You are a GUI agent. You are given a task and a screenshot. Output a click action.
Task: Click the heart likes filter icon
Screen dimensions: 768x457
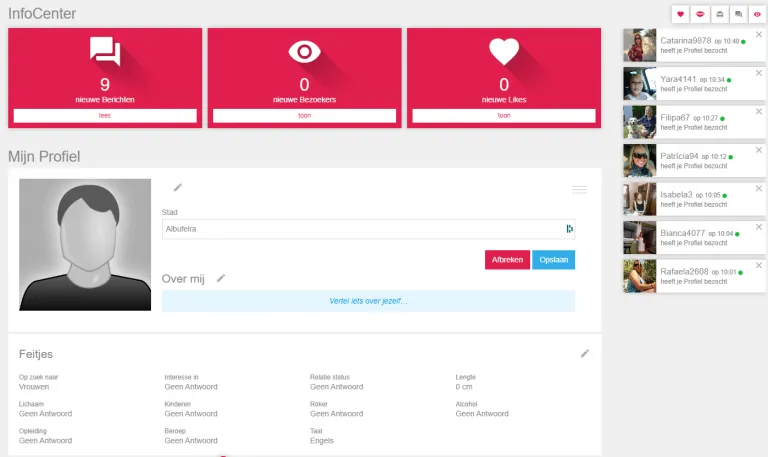(680, 14)
